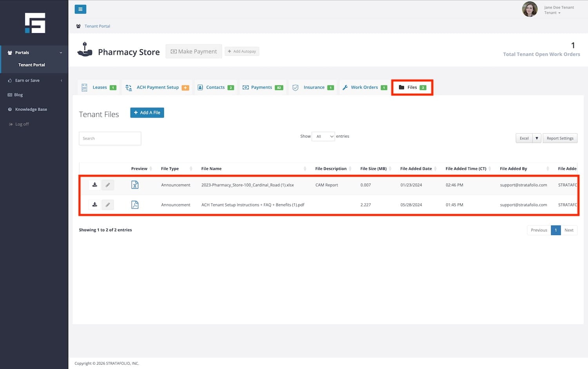Expand the Excel export dropdown arrow

pyautogui.click(x=537, y=138)
